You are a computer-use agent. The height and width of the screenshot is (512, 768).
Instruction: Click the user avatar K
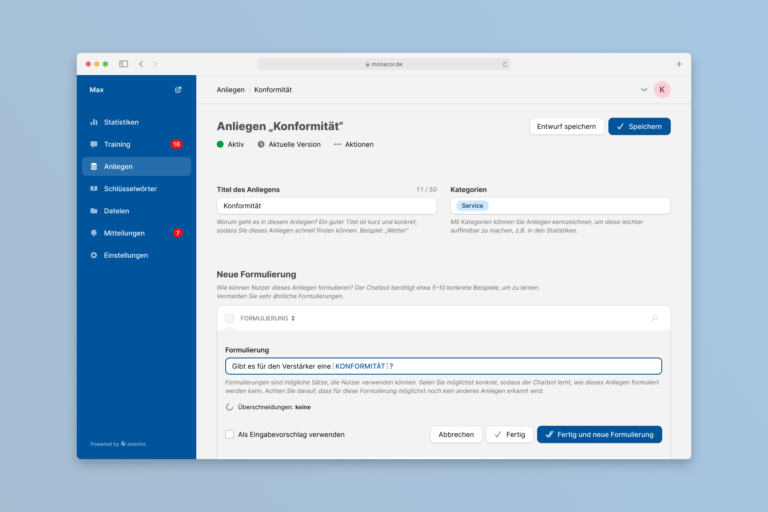click(x=662, y=90)
